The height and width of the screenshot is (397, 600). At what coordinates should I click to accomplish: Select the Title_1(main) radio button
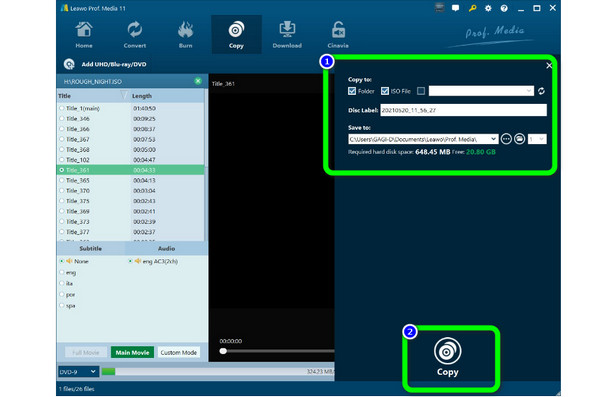[x=62, y=109]
